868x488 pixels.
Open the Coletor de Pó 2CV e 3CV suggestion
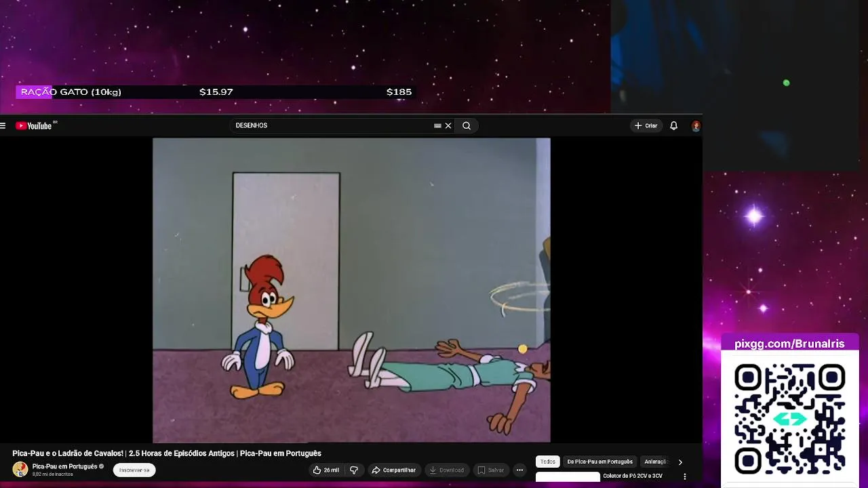point(633,476)
